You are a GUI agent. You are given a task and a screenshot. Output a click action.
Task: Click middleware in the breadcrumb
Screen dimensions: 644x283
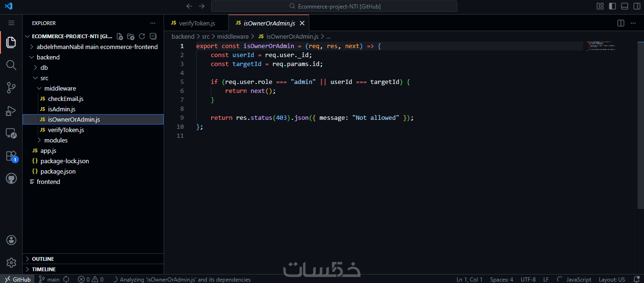tap(232, 36)
